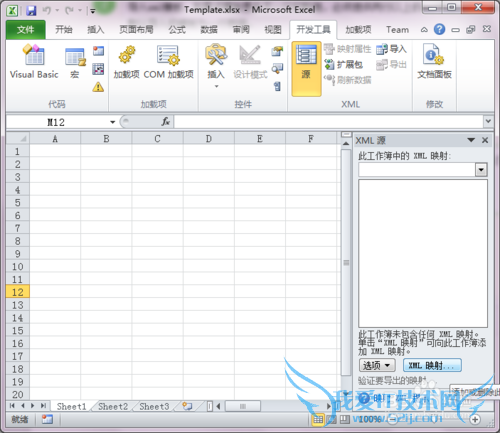Click the insert new worksheet tab icon
This screenshot has width=500, height=433.
coord(187,406)
